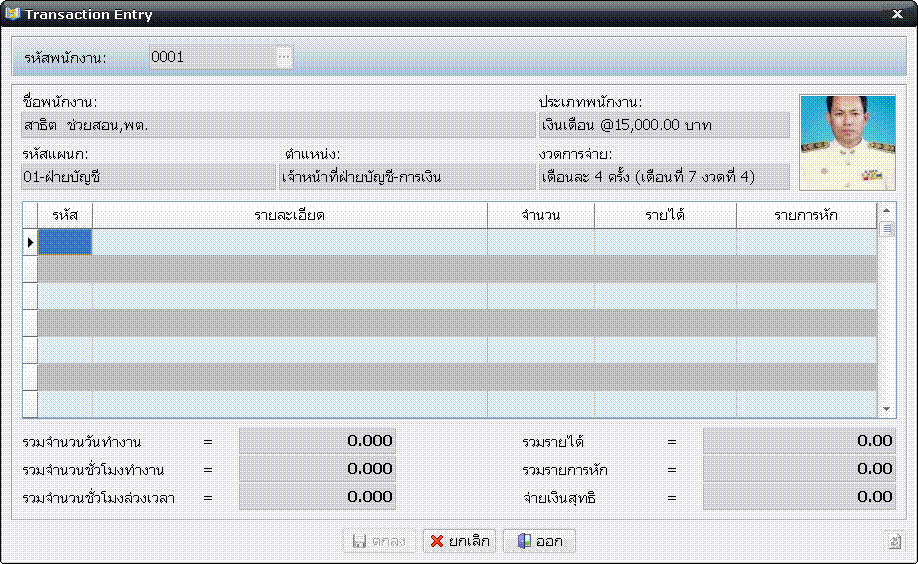Select the รายละเอียด column header

pos(289,215)
